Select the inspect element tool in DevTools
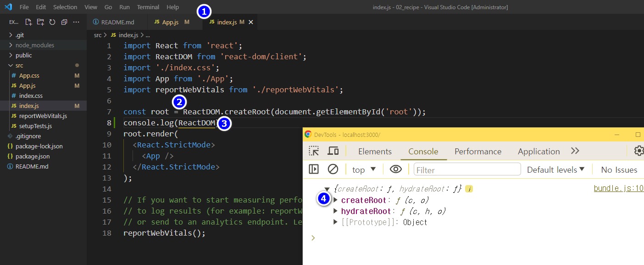 [x=314, y=151]
